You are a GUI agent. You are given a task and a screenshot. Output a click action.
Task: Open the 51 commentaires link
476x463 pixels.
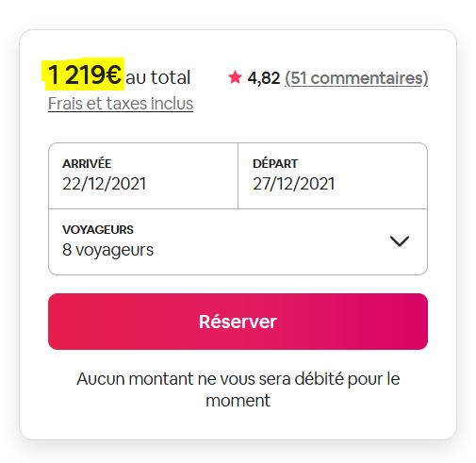click(x=356, y=78)
